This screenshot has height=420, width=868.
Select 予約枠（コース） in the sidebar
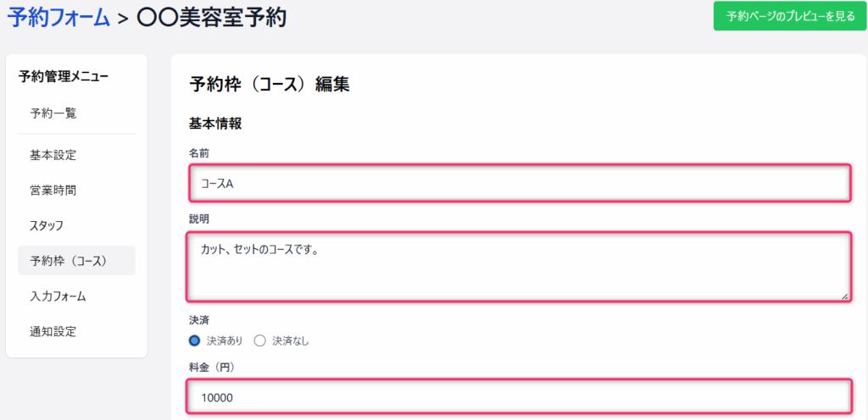point(68,261)
